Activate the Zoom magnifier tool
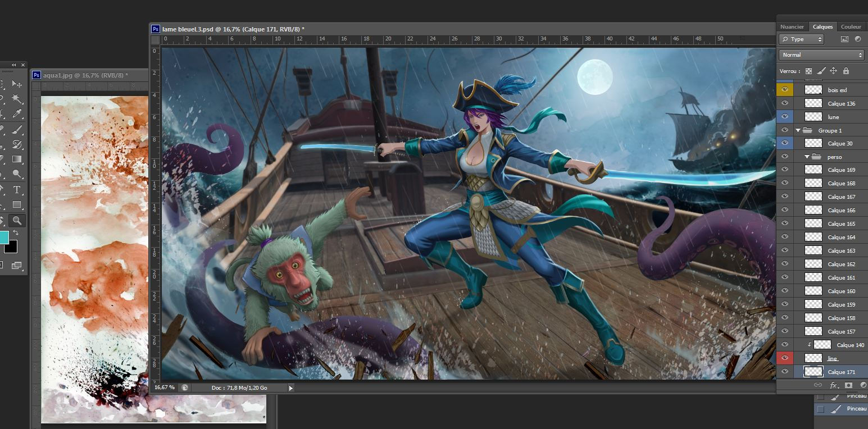 tap(17, 221)
